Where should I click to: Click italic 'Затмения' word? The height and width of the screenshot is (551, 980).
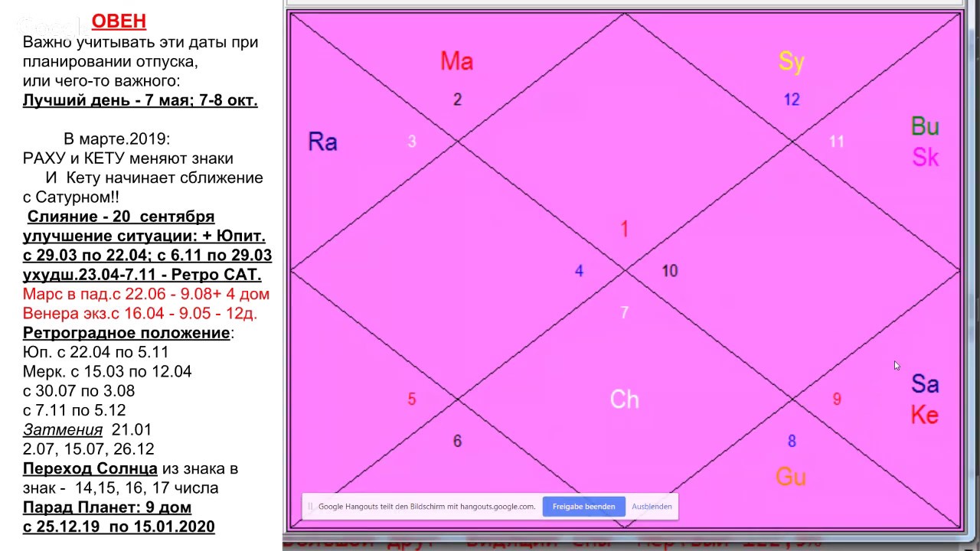pos(63,430)
